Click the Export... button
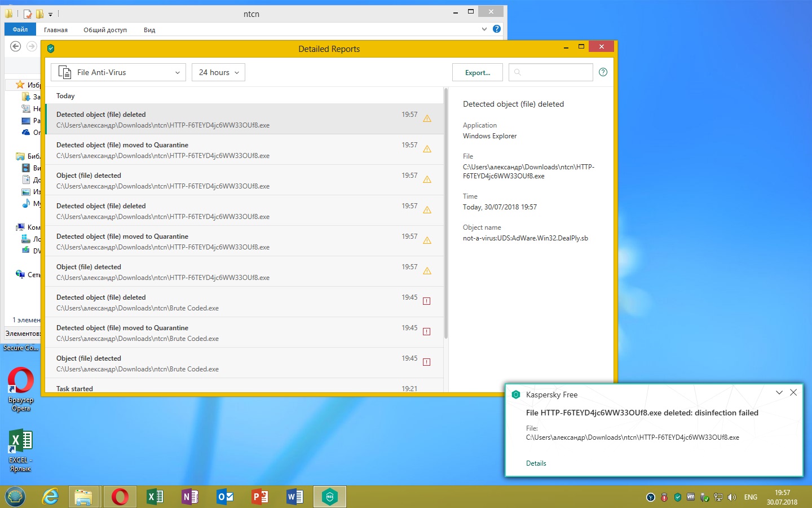This screenshot has width=812, height=508. (477, 72)
